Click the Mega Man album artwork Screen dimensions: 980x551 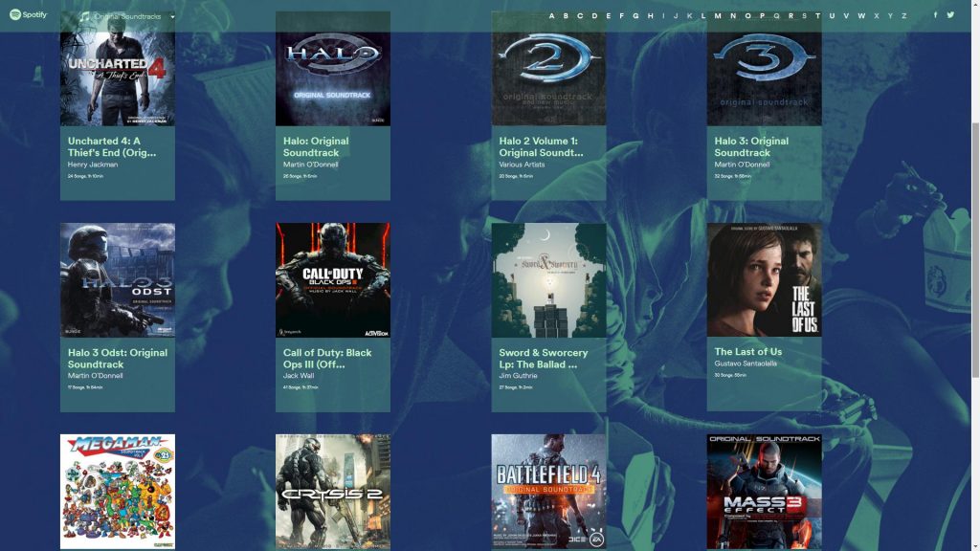(x=115, y=493)
